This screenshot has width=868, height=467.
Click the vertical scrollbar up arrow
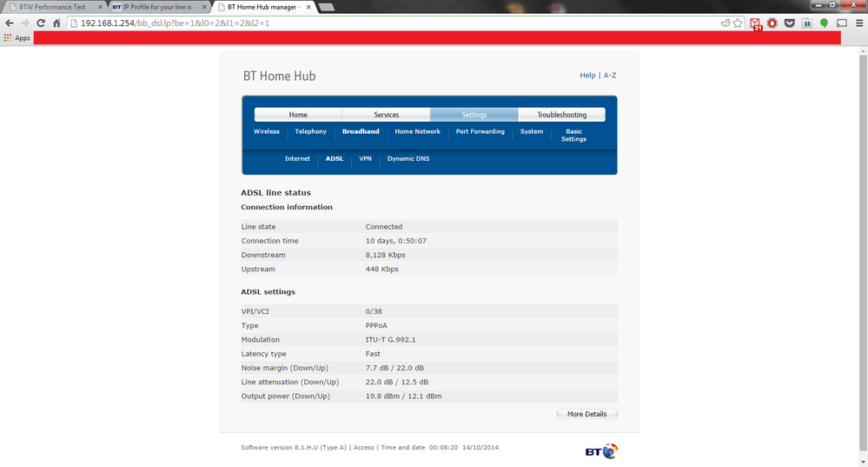(863, 51)
